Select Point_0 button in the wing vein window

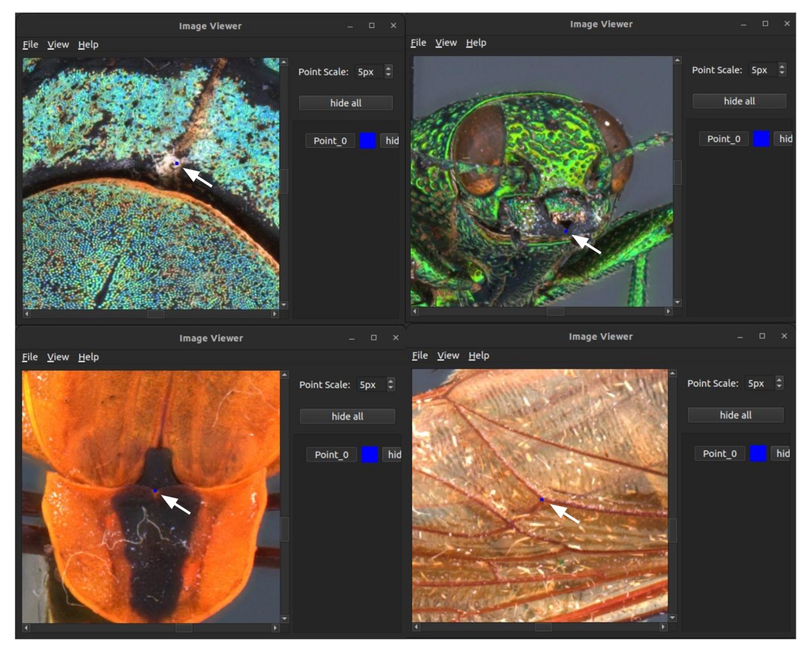click(x=719, y=453)
